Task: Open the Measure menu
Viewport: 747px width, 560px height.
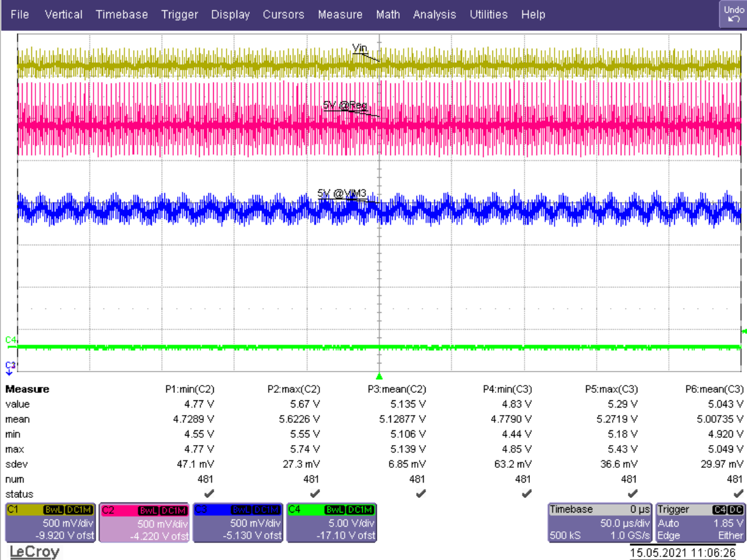Action: pyautogui.click(x=340, y=15)
